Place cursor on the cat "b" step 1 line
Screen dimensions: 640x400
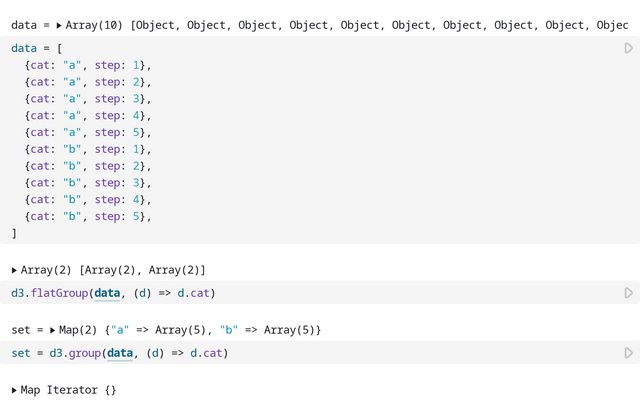click(88, 149)
